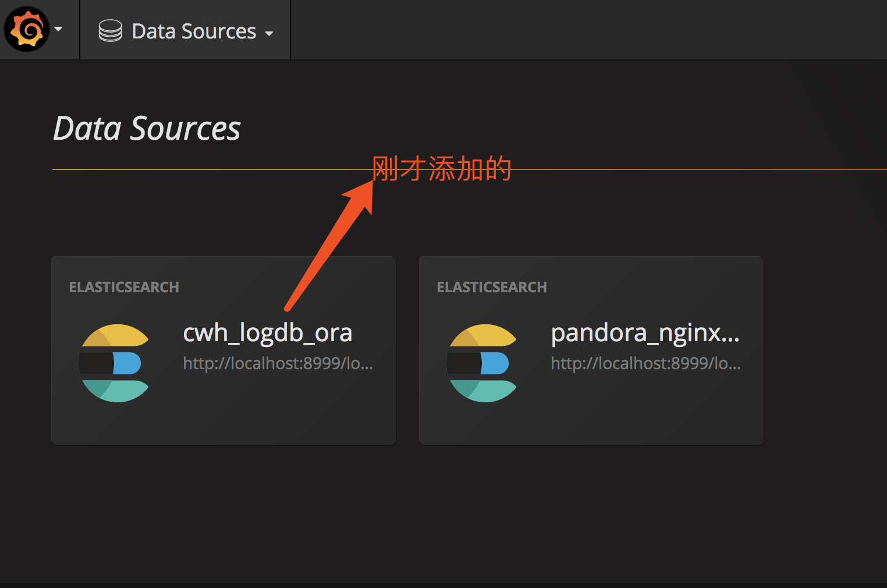Expand the caret beside the Grafana logo
Image resolution: width=887 pixels, height=588 pixels.
click(58, 29)
